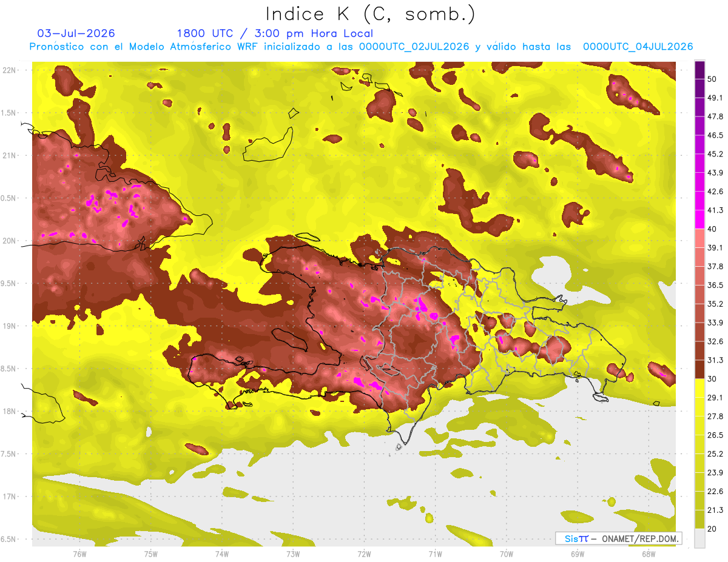Click the '69W' longitude label
728x562 pixels.
[x=578, y=554]
